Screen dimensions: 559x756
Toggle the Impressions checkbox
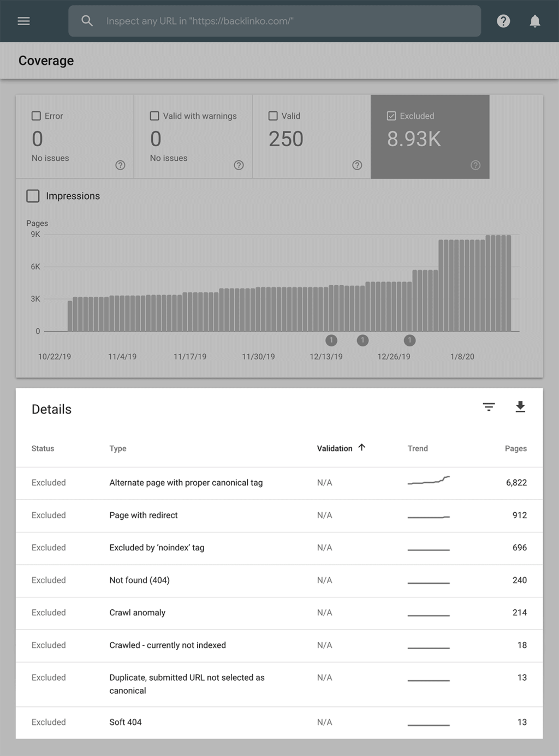tap(33, 196)
